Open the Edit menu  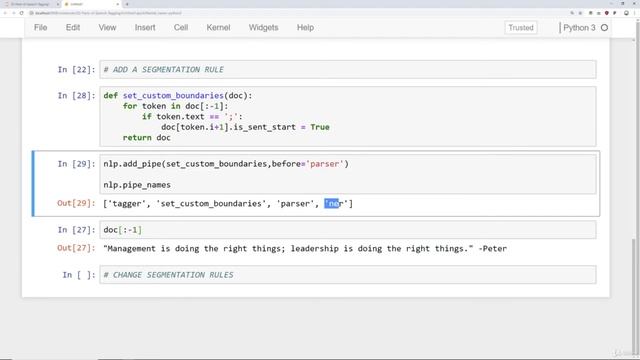coord(73,27)
